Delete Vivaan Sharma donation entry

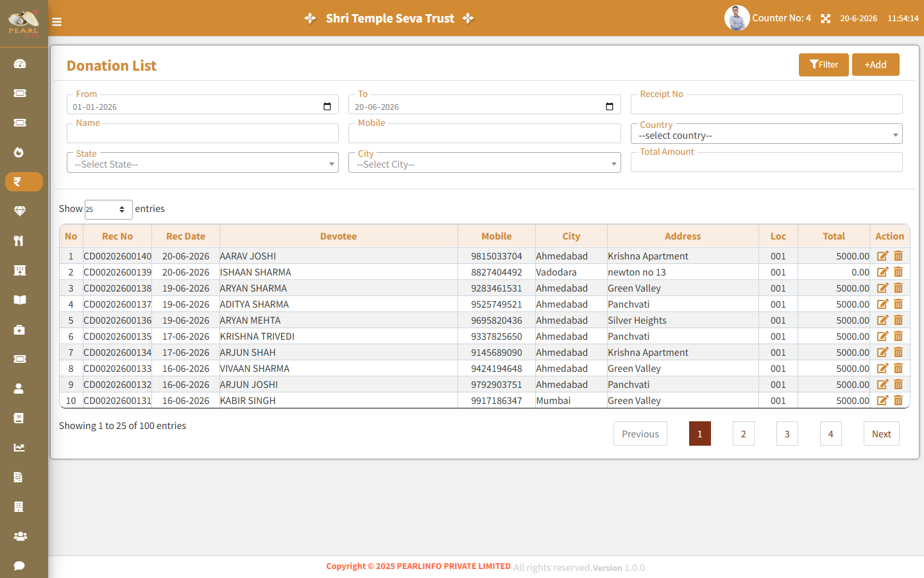898,368
